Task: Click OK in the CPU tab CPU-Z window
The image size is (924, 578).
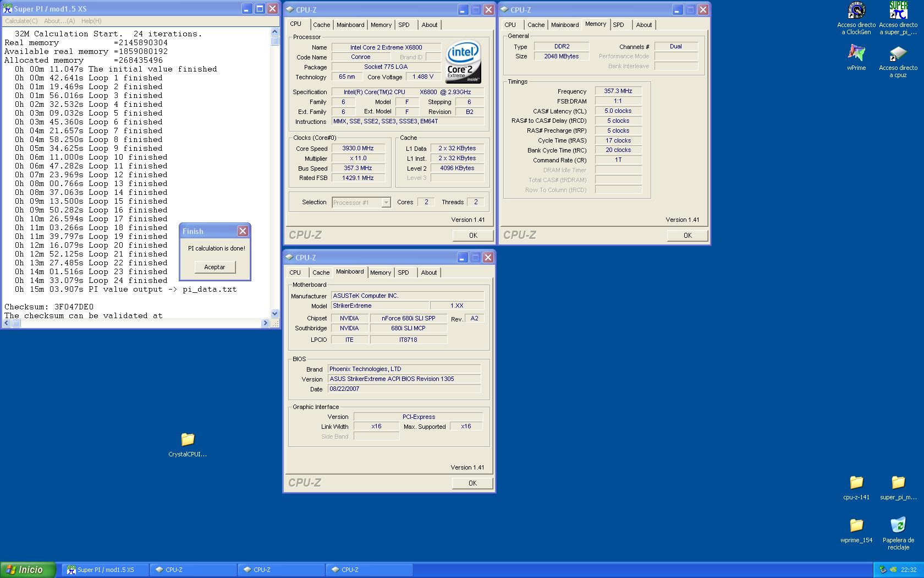Action: [473, 235]
